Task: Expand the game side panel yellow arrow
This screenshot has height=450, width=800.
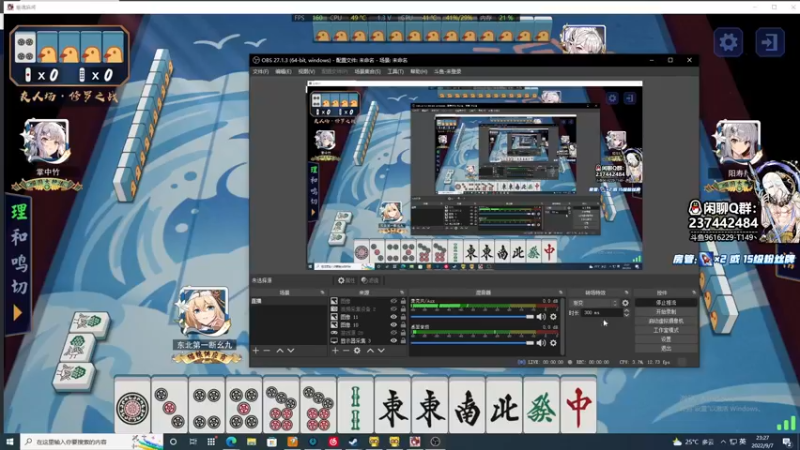Action: pos(17,313)
